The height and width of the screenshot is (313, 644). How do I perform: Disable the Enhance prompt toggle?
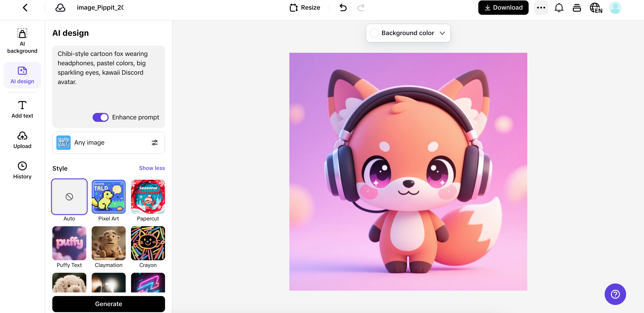[100, 117]
